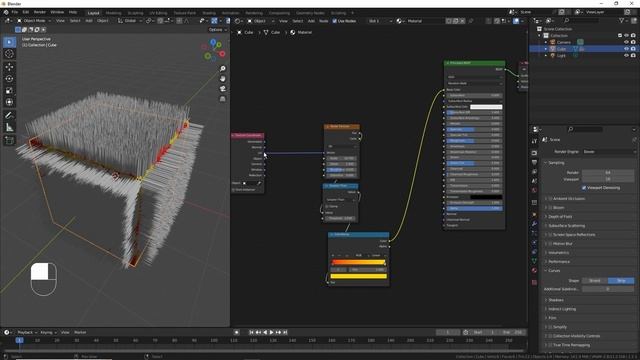This screenshot has width=640, height=360.
Task: Open the Render Engine dropdown
Action: 608,152
